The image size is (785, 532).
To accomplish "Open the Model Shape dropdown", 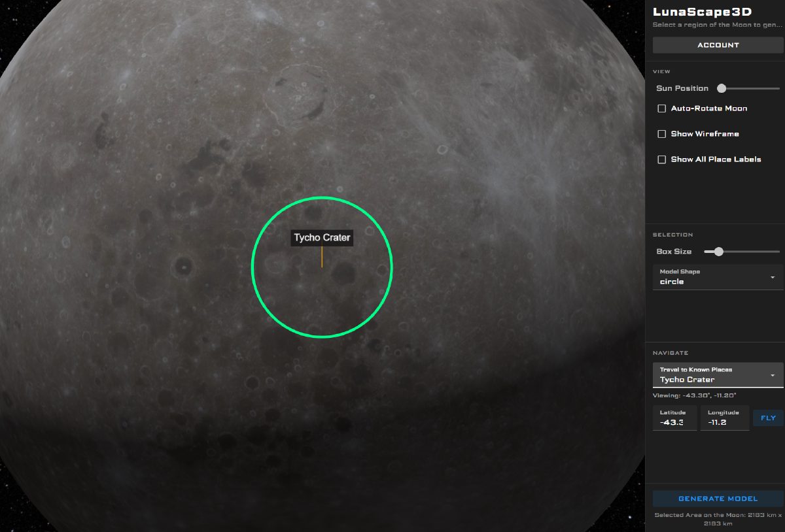I will [718, 277].
